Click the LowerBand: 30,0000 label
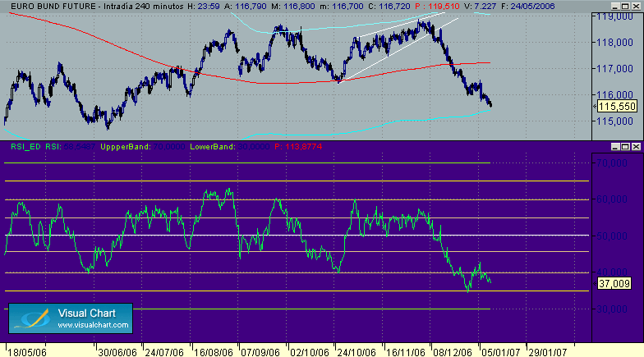This screenshot has width=644, height=357. (x=230, y=146)
